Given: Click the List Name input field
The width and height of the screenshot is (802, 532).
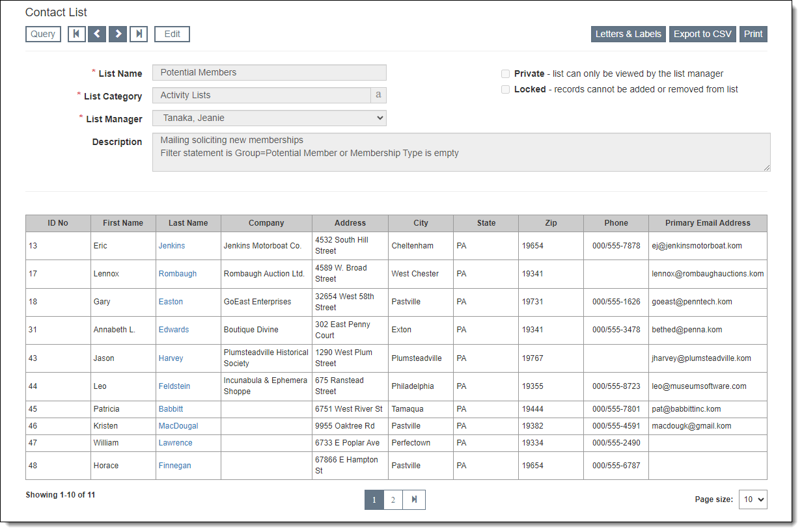Looking at the screenshot, I should coord(269,72).
